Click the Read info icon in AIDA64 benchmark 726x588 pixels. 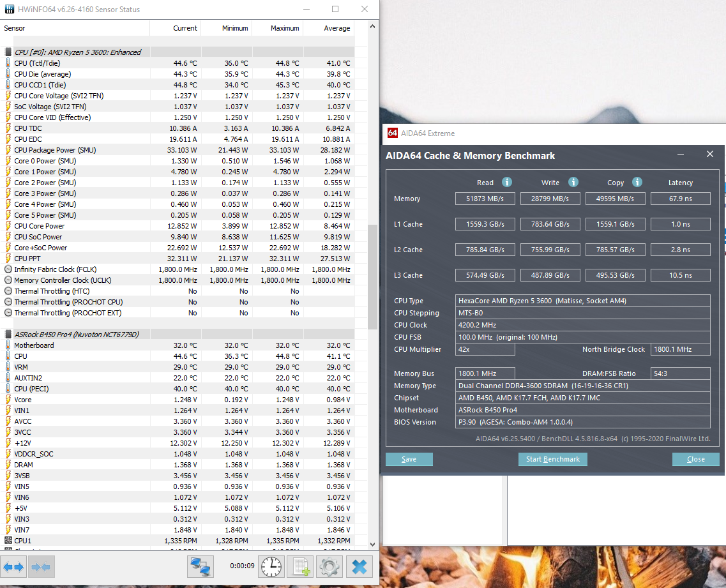[507, 182]
